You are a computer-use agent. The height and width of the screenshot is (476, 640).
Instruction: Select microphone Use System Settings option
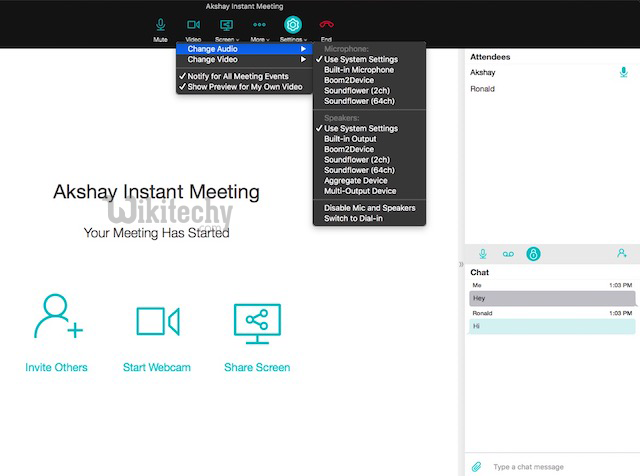369,59
